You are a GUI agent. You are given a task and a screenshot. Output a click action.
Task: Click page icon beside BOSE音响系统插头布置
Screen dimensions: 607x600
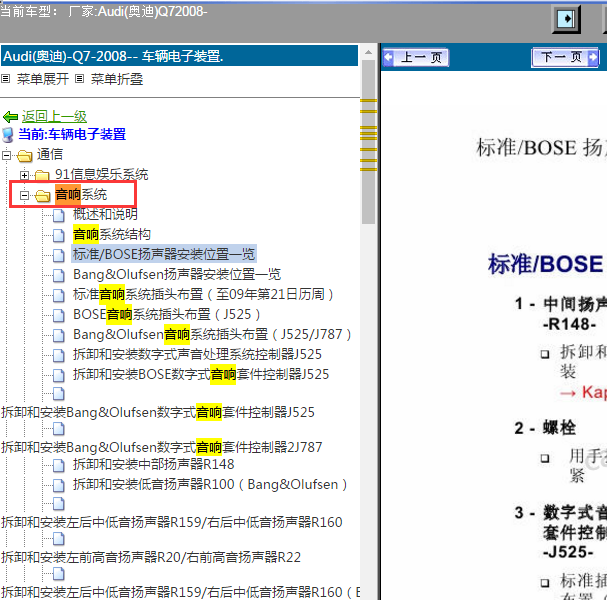[58, 315]
